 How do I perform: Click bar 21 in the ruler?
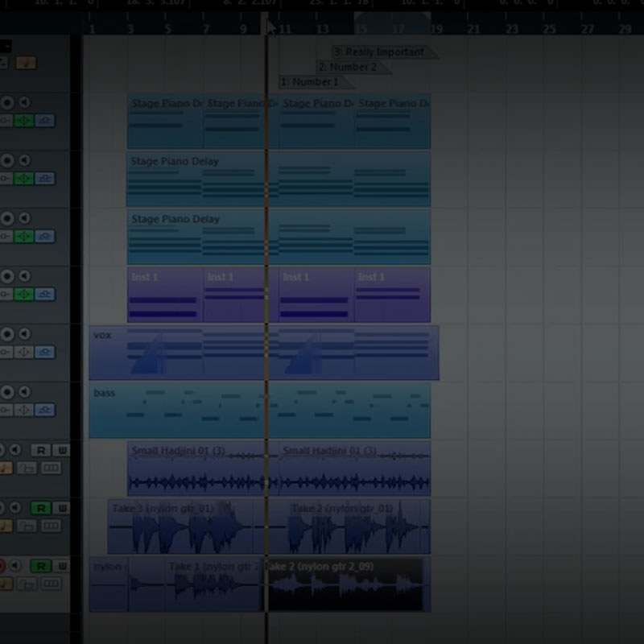click(x=473, y=29)
